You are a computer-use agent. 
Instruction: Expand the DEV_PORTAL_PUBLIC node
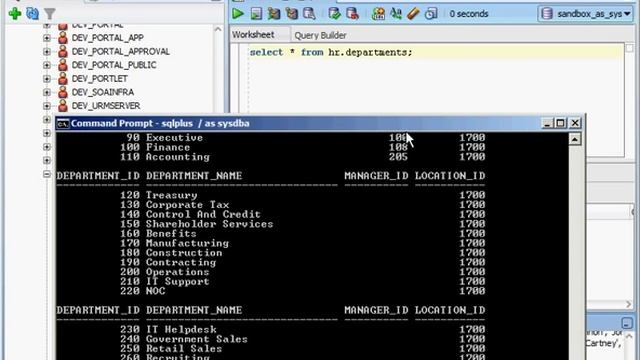(x=47, y=65)
